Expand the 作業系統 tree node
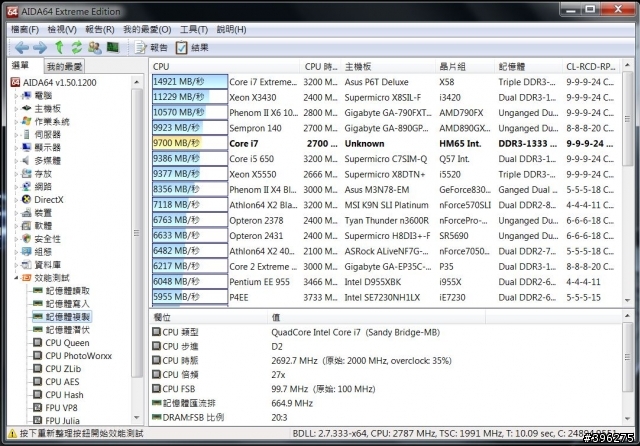 tap(17, 122)
